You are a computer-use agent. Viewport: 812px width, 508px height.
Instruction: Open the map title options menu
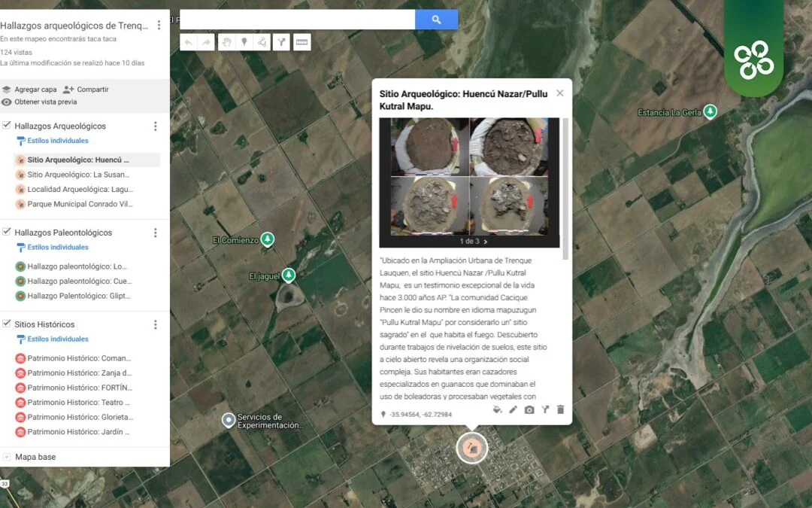tap(159, 25)
